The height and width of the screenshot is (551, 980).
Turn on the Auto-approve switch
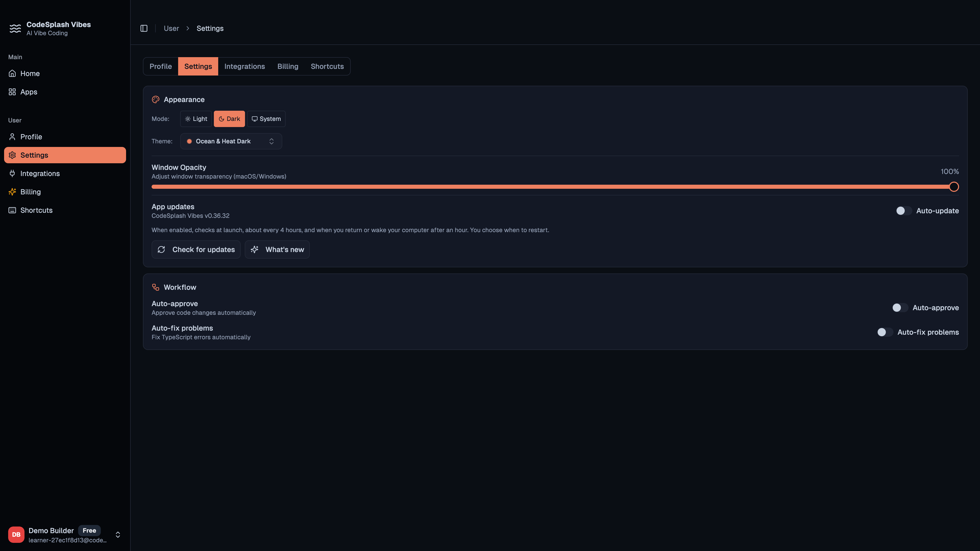tap(900, 308)
